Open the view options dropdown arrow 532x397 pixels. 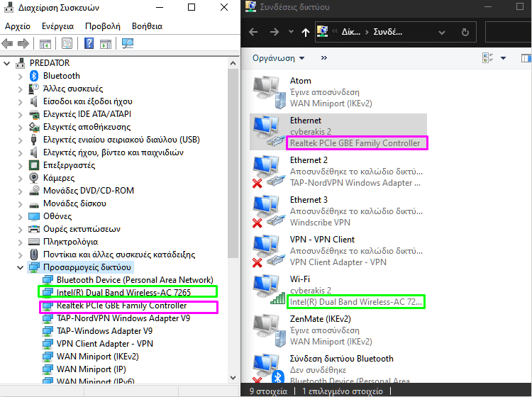(x=504, y=58)
